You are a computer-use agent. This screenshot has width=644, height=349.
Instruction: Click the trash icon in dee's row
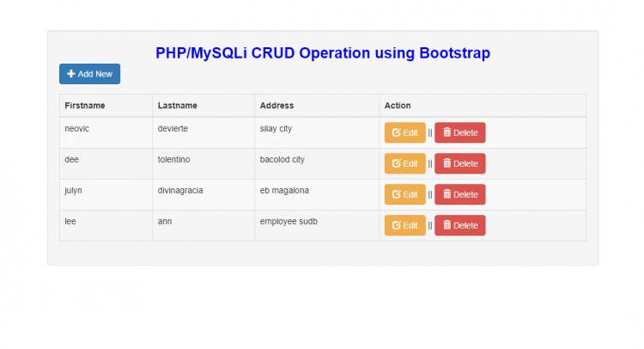click(447, 163)
